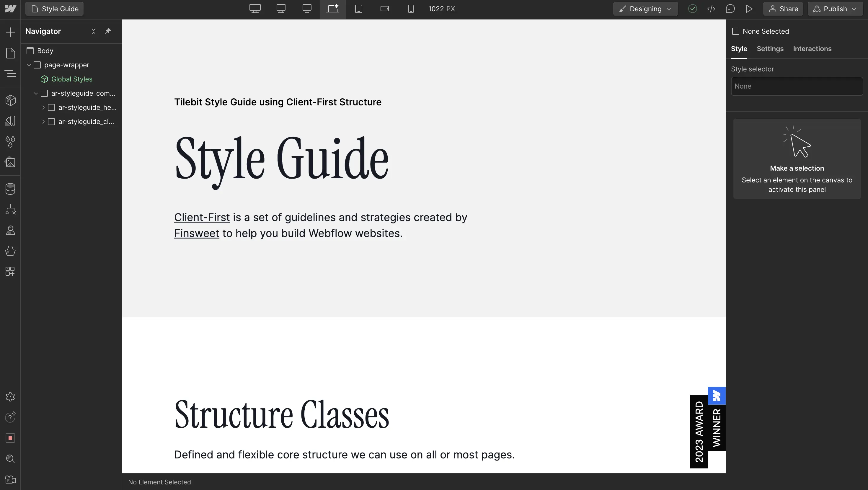Open the CMS database icon
This screenshot has height=490, width=868.
(10, 189)
